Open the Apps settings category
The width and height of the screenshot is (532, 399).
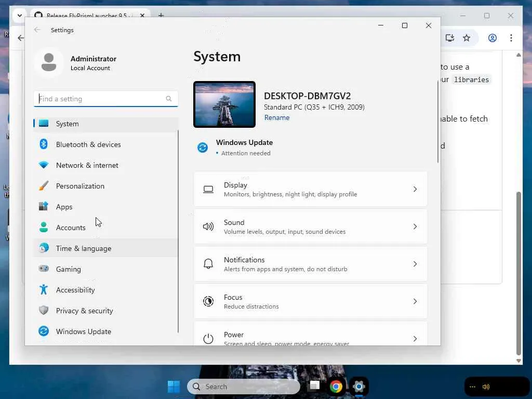click(x=106, y=207)
